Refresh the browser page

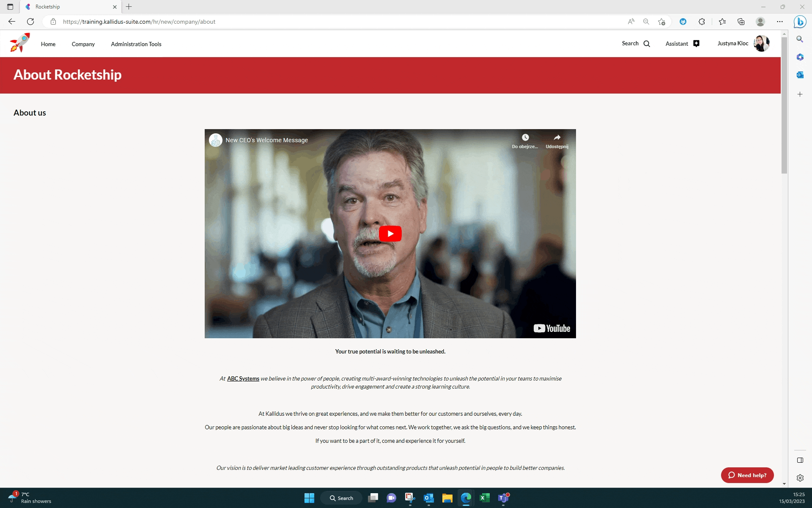coord(30,22)
